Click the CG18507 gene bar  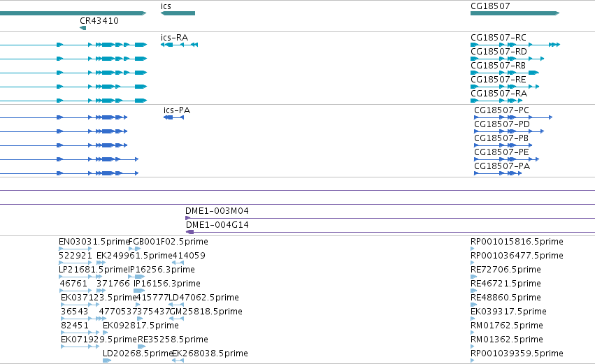[515, 13]
